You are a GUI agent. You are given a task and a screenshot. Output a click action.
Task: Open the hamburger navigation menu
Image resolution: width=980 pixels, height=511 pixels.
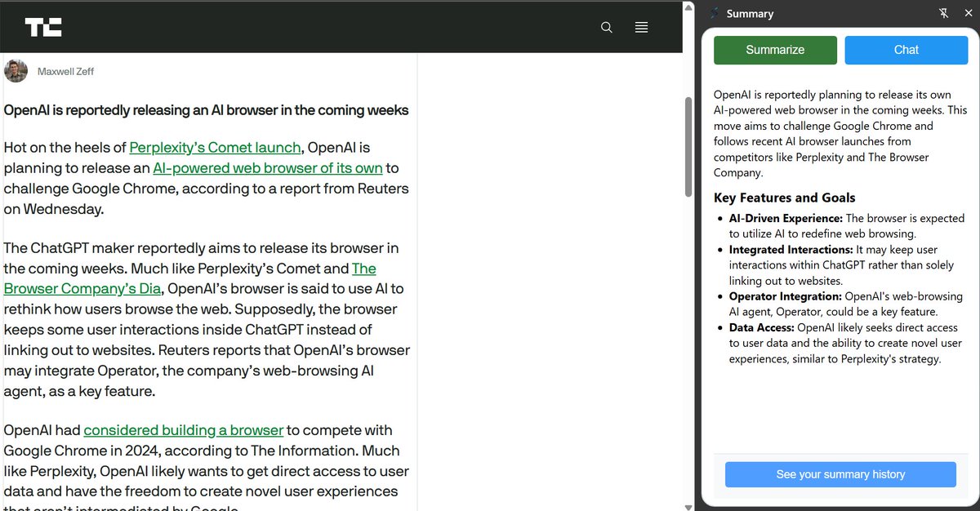coord(641,27)
